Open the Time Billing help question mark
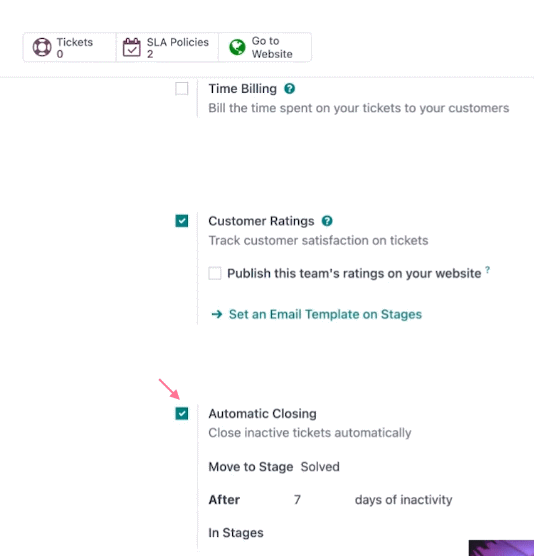The height and width of the screenshot is (556, 534). [x=290, y=89]
